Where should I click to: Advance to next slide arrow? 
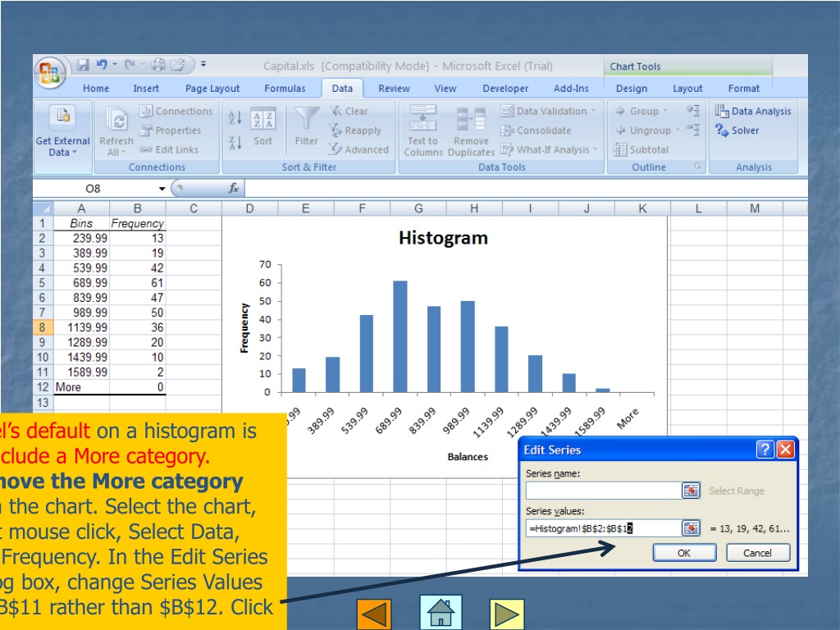(x=507, y=614)
